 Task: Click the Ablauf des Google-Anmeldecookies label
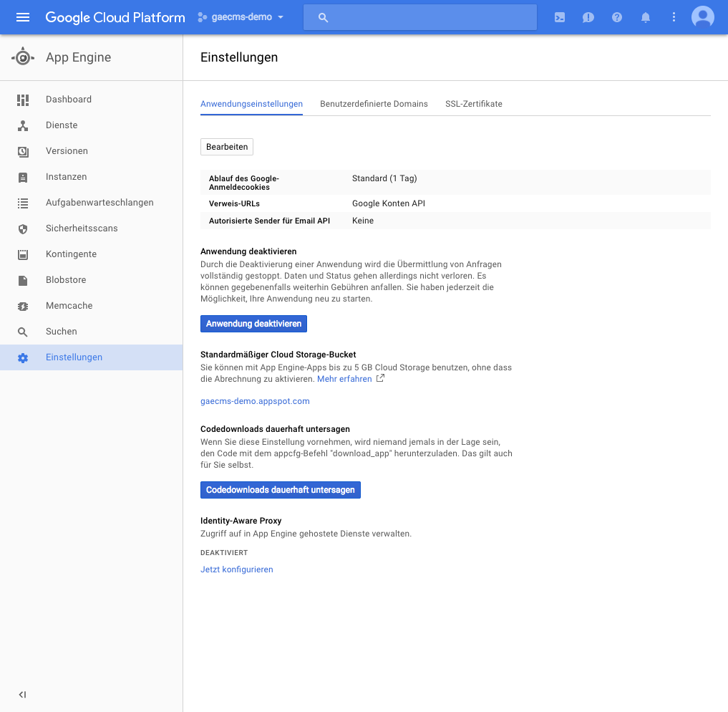click(x=244, y=183)
